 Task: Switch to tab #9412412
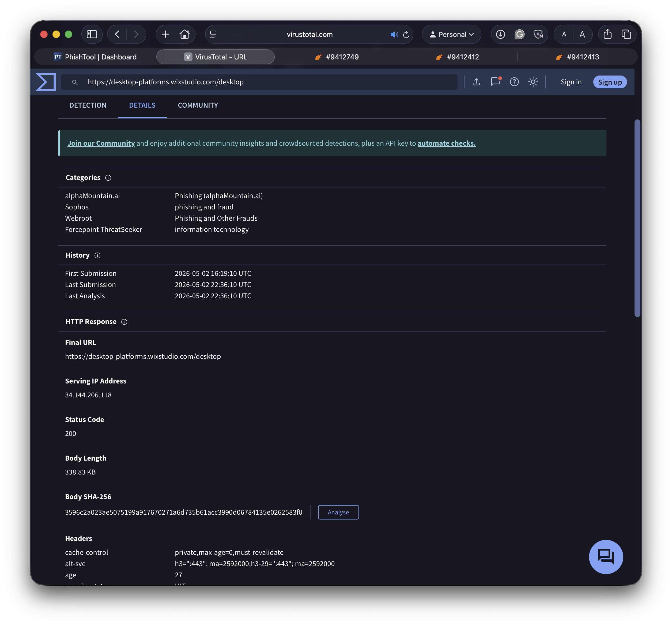click(457, 57)
